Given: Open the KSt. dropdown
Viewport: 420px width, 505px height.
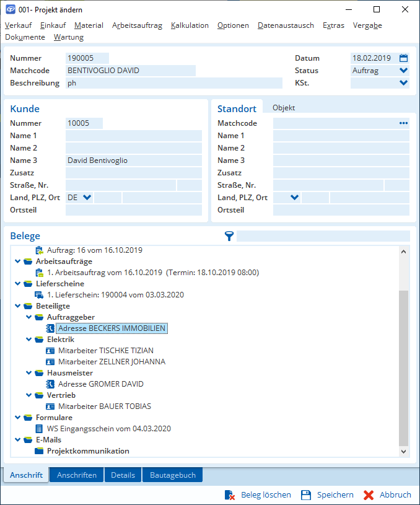Looking at the screenshot, I should 403,83.
